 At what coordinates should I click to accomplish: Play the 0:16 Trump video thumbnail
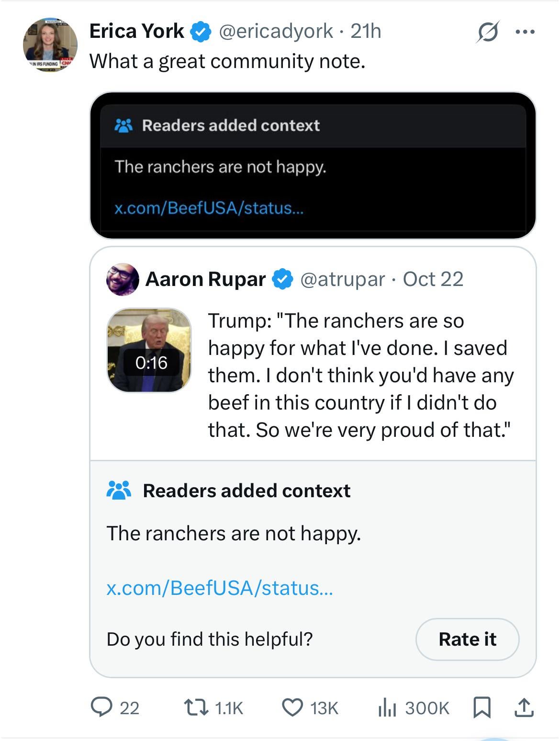tap(149, 350)
